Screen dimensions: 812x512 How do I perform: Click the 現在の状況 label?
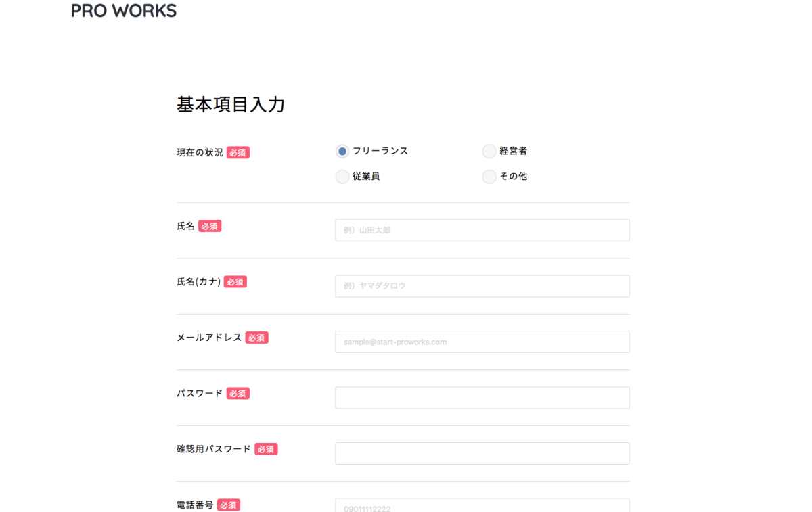(200, 153)
